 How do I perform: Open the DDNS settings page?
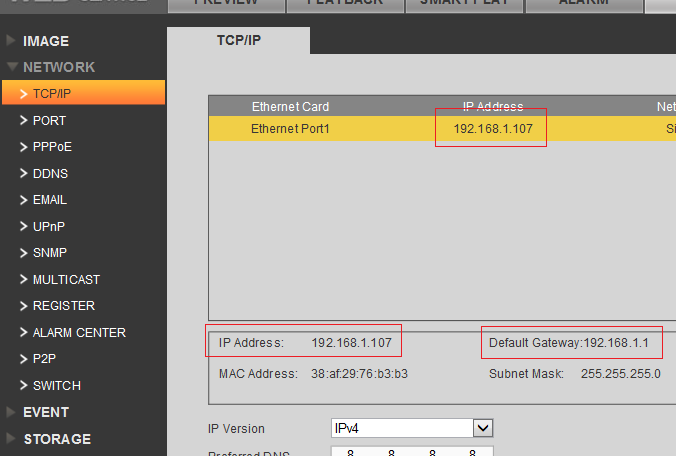[x=50, y=174]
